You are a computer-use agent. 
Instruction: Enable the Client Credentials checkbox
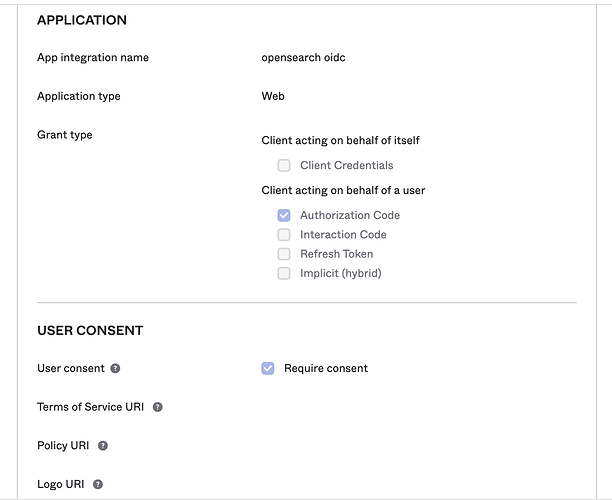284,166
